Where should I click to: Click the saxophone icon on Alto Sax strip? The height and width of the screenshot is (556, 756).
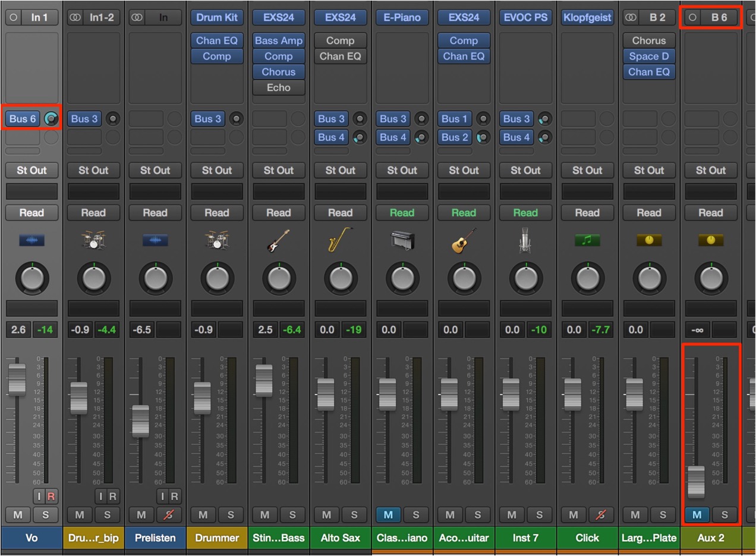coord(341,240)
